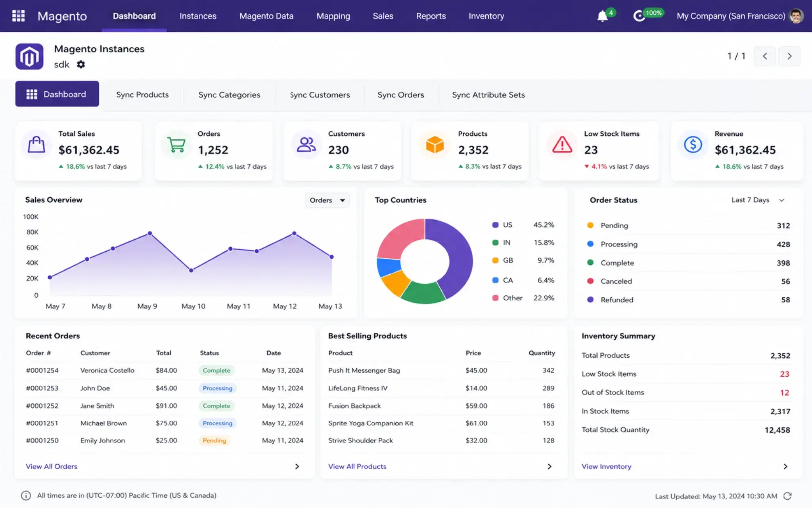Click the Products box icon
Image resolution: width=812 pixels, height=508 pixels.
click(435, 145)
